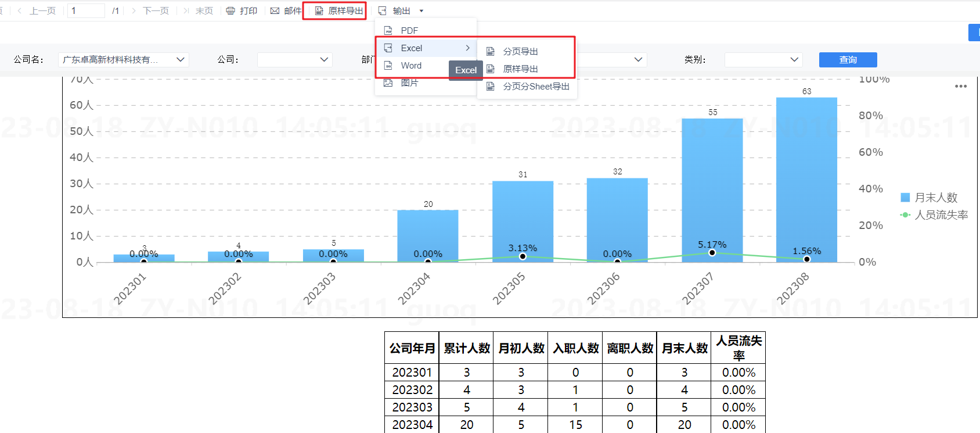Toggle the 月末人数 series in the chart legend

pos(929,198)
